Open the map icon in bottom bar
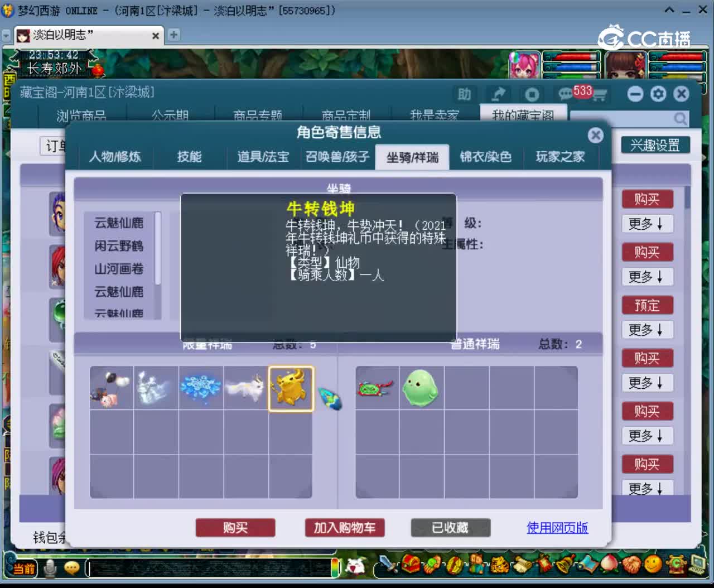 pos(588,565)
